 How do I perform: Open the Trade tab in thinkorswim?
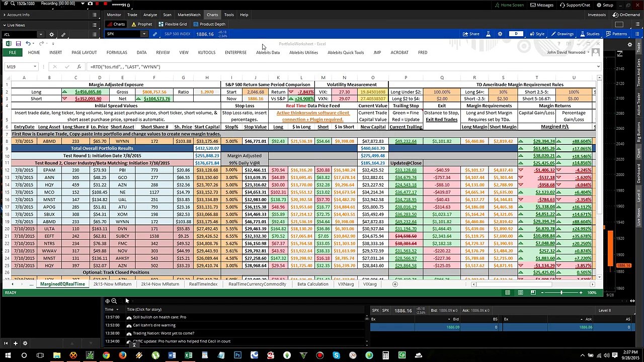coord(132,15)
